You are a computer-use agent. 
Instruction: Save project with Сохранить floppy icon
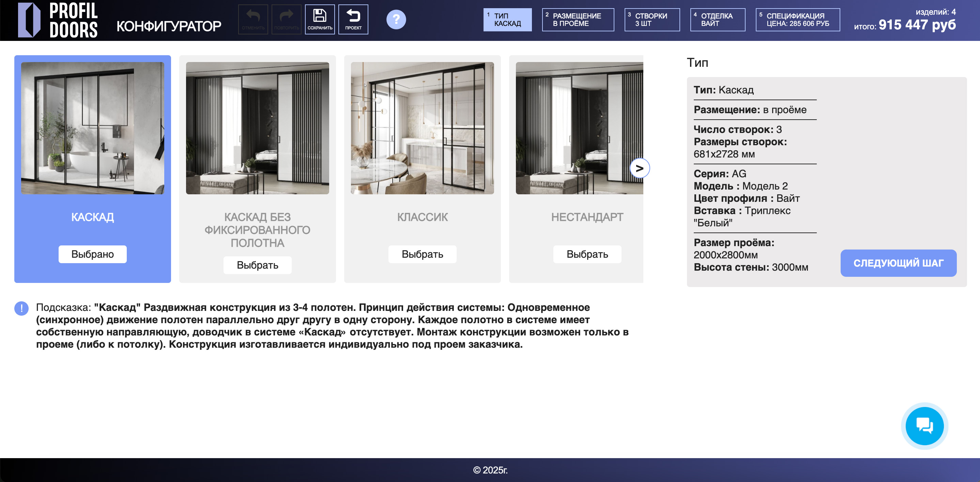coord(320,19)
